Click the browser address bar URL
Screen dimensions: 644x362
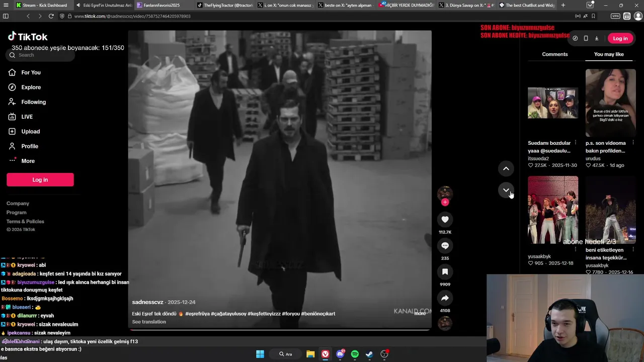click(132, 16)
